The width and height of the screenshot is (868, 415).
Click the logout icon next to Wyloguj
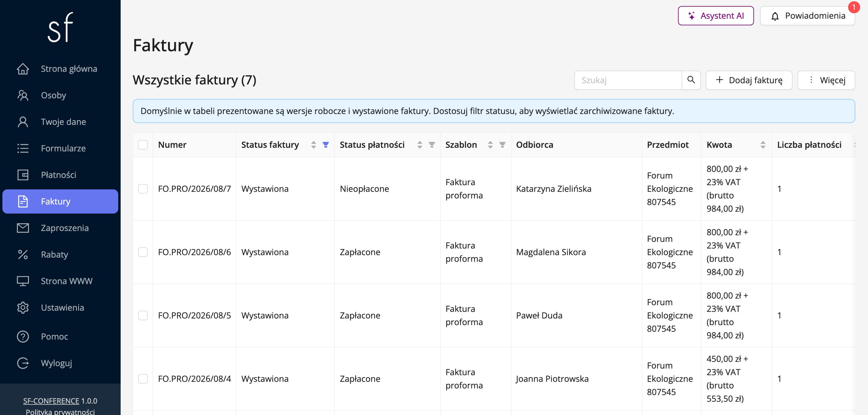click(23, 363)
